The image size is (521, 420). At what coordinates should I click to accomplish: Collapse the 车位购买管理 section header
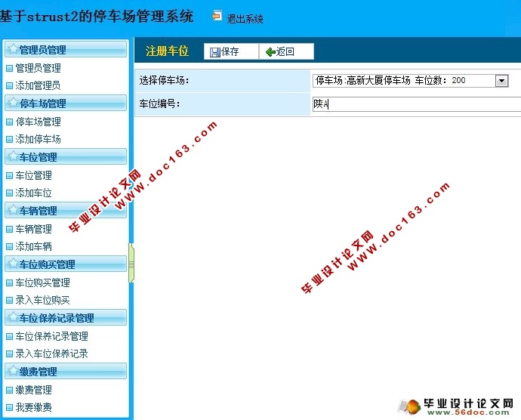[66, 264]
